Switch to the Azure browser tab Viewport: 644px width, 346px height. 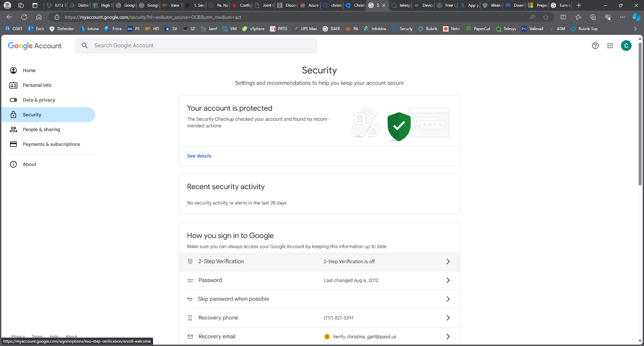coord(309,5)
